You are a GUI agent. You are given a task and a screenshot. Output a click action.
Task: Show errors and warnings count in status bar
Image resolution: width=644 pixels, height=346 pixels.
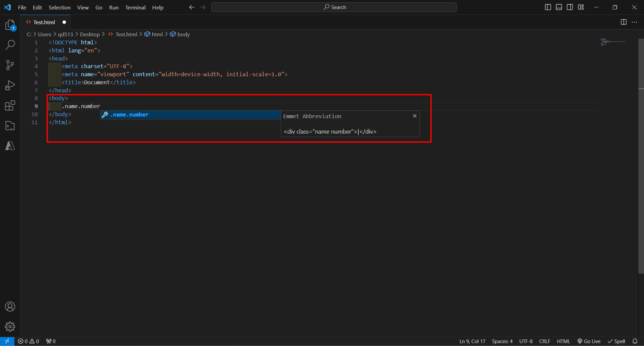[28, 341]
